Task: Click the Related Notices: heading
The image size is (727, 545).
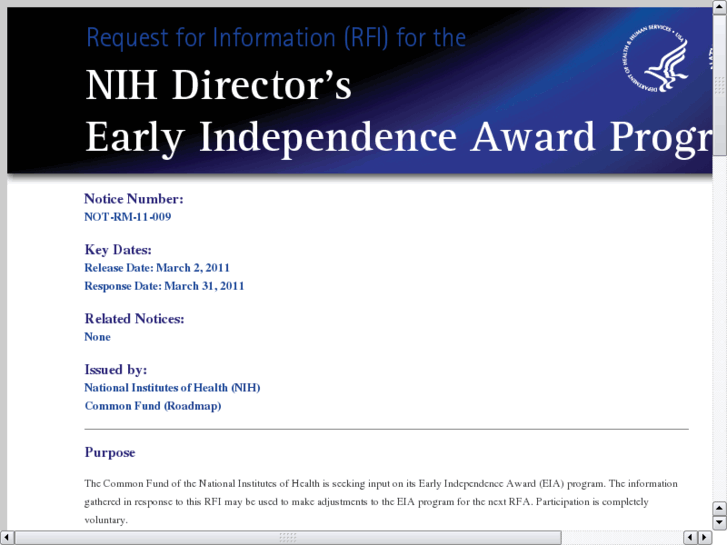Action: (x=134, y=319)
